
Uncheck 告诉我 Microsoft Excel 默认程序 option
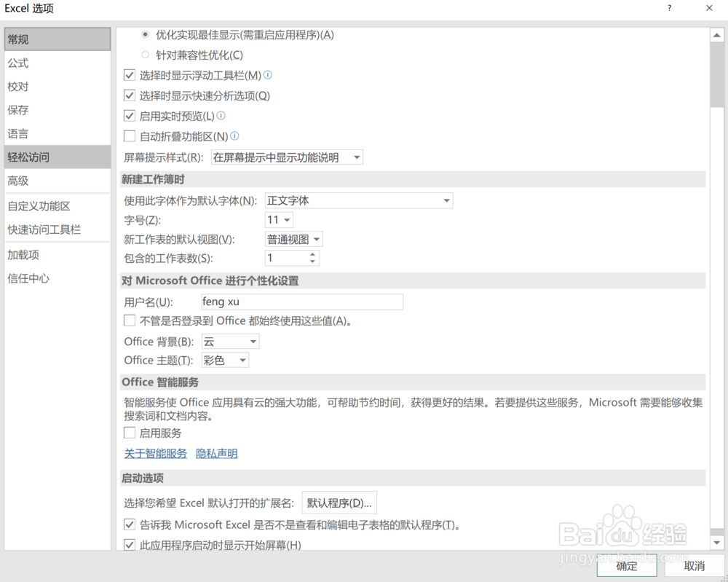point(129,524)
